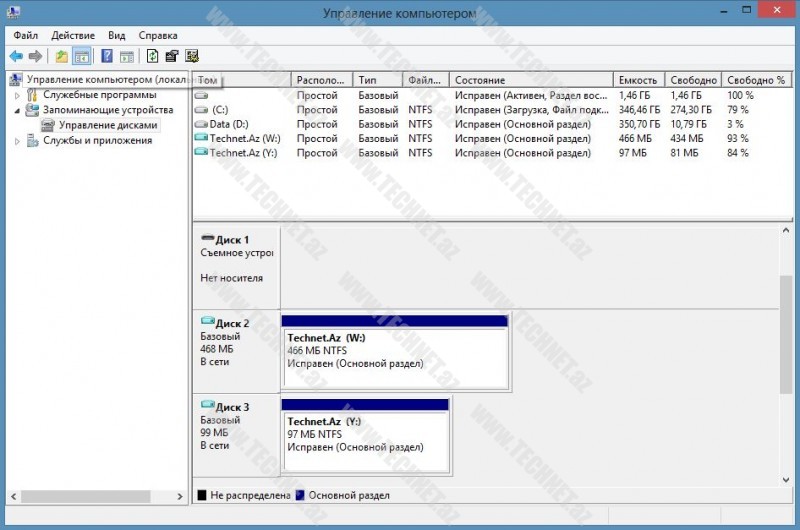The width and height of the screenshot is (800, 530).
Task: Click the Computer Management title bar icon
Action: click(x=14, y=11)
